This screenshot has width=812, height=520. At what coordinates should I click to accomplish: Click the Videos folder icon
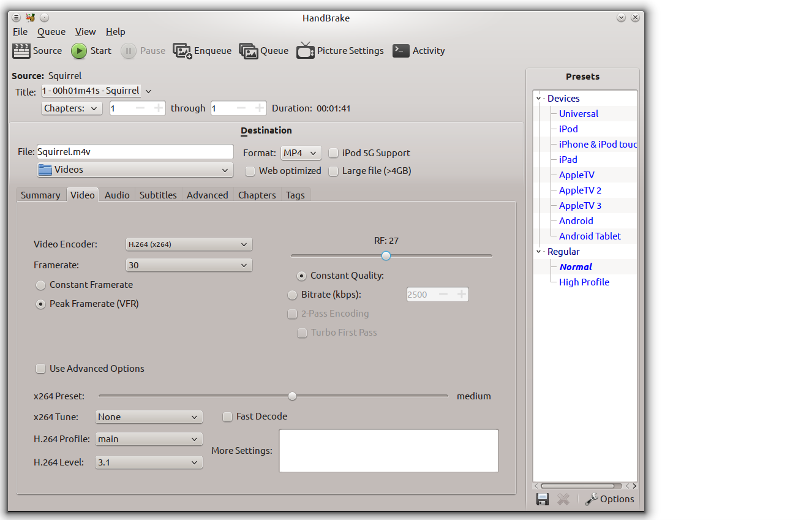click(45, 170)
